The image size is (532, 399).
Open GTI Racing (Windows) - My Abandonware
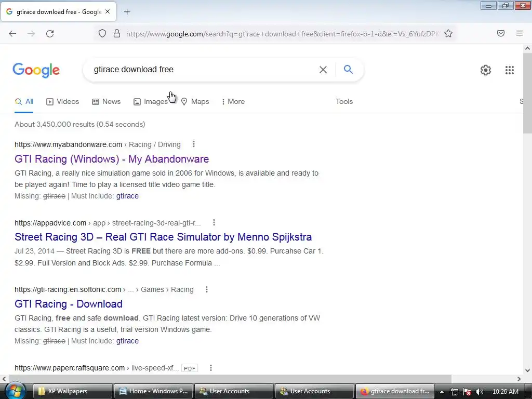[112, 159]
